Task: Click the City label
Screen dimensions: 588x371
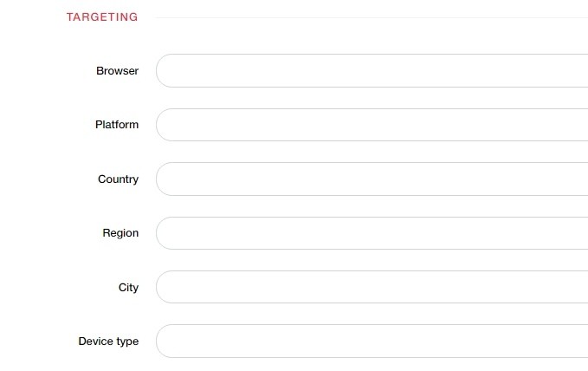Action: click(128, 287)
